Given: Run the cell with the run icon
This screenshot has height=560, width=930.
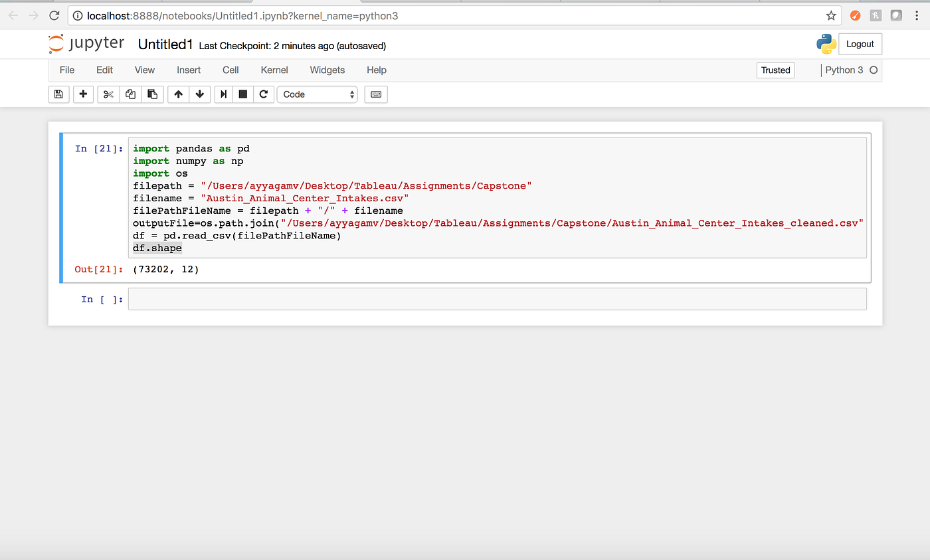Looking at the screenshot, I should (223, 94).
